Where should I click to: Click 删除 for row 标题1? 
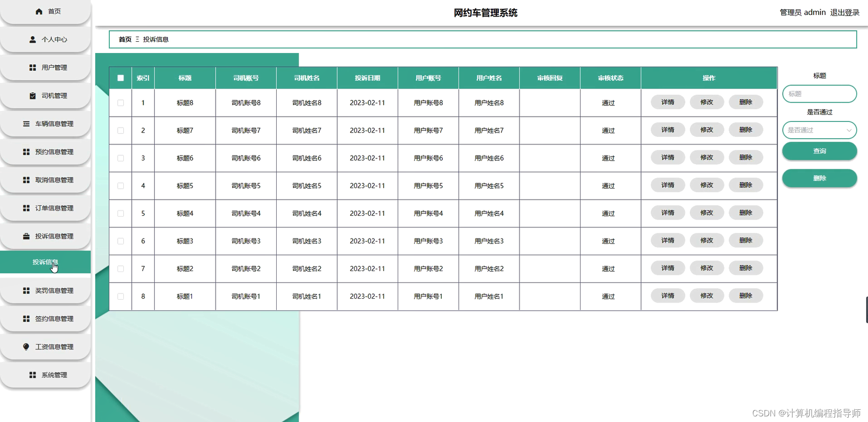coord(746,296)
